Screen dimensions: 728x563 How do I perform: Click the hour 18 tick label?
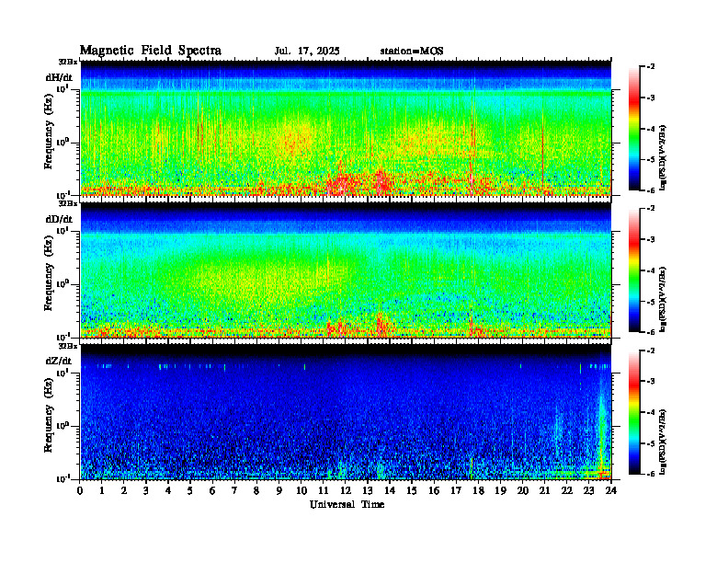tap(478, 490)
